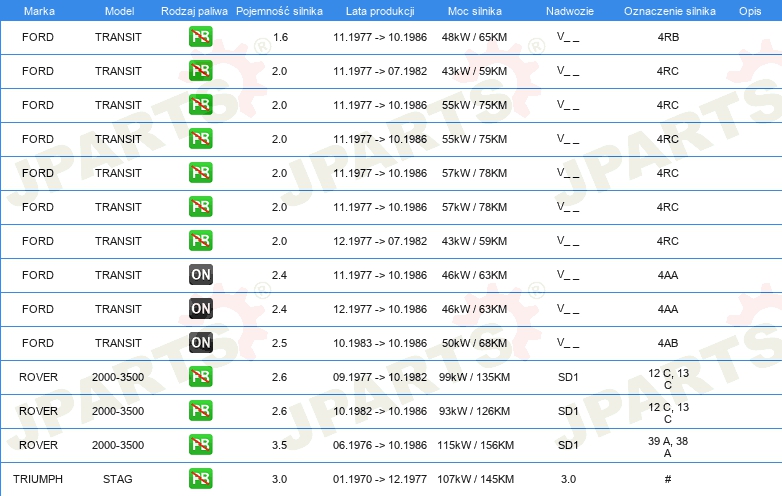The width and height of the screenshot is (782, 496).
Task: Select the 4AB engine code cell
Action: (x=668, y=343)
